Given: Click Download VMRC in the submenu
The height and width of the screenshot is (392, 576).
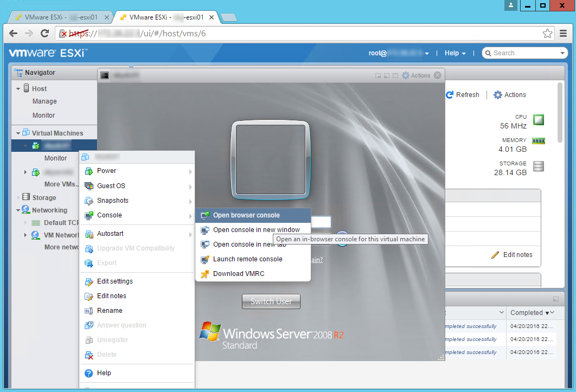Looking at the screenshot, I should tap(239, 274).
